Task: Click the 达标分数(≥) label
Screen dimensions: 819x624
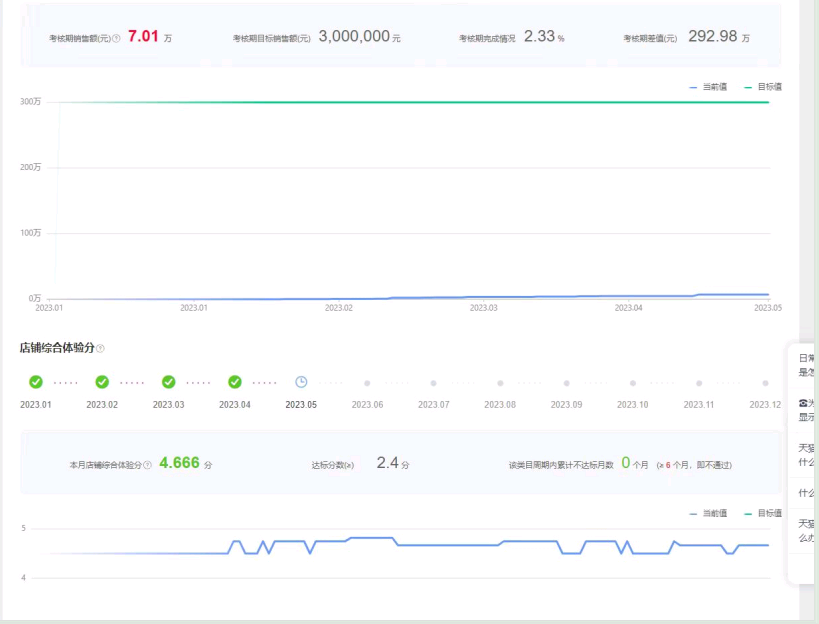Action: pyautogui.click(x=333, y=465)
